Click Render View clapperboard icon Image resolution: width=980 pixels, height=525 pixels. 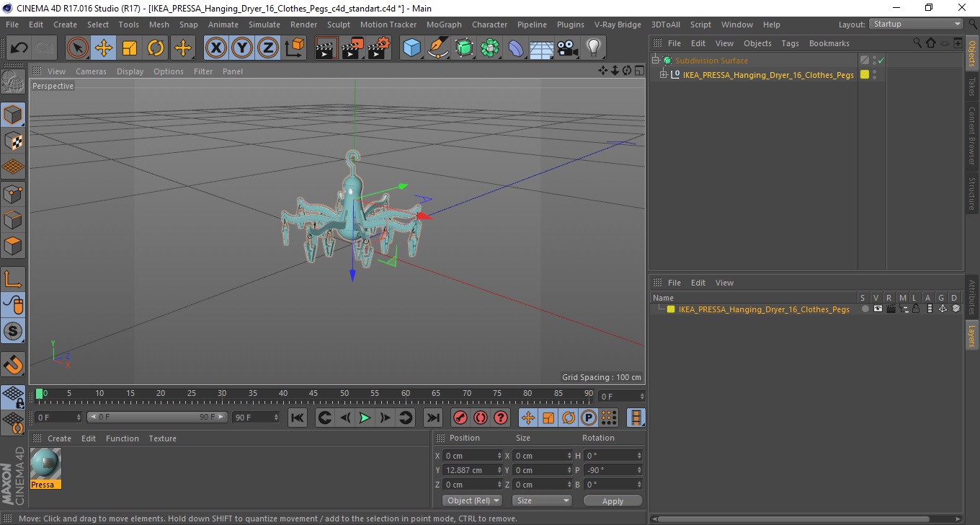(x=327, y=48)
